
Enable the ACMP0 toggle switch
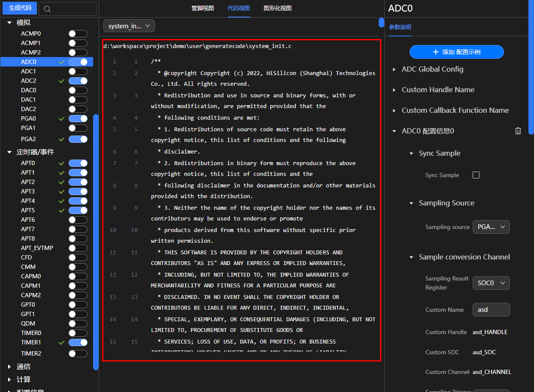78,33
